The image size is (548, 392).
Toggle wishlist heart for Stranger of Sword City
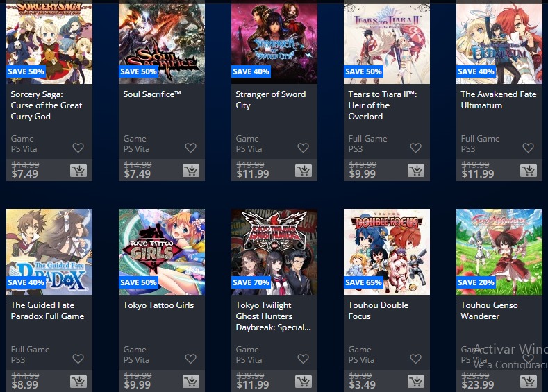pos(303,148)
